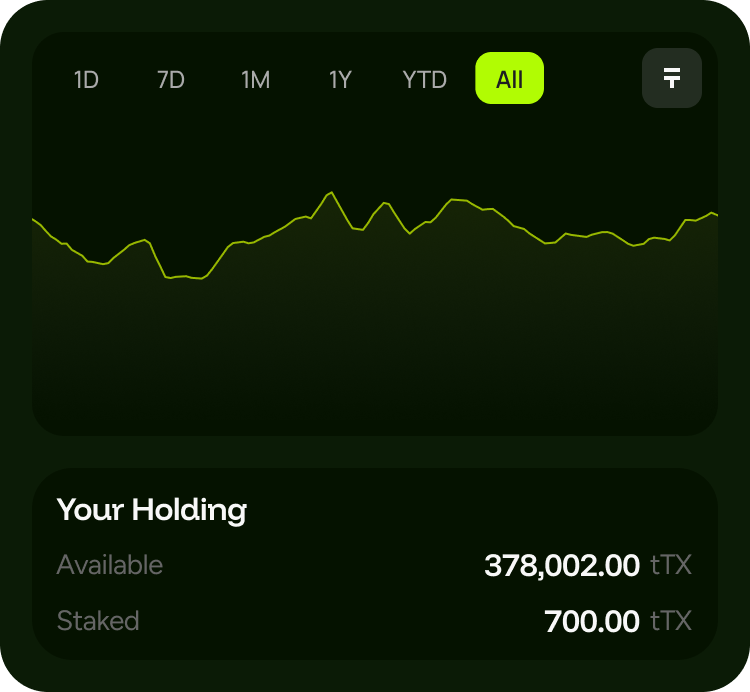Click the 700.00 staked amount
Image resolution: width=750 pixels, height=692 pixels.
(x=592, y=622)
